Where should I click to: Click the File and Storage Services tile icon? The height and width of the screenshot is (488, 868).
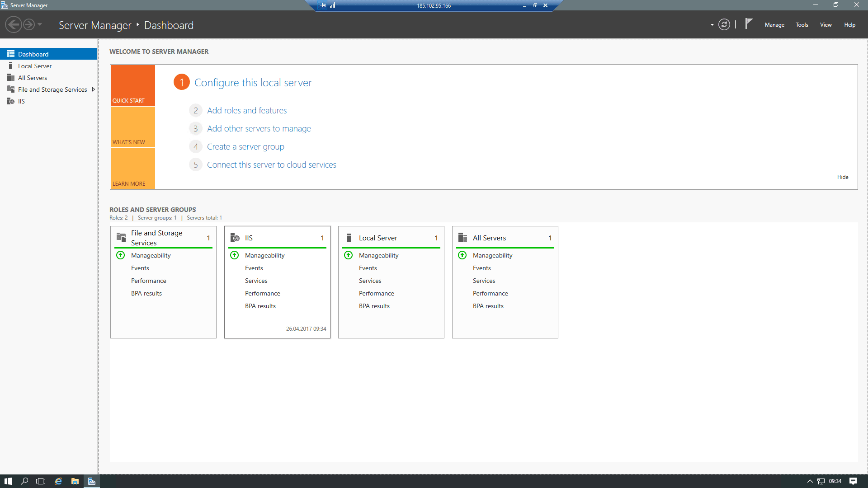pyautogui.click(x=121, y=238)
